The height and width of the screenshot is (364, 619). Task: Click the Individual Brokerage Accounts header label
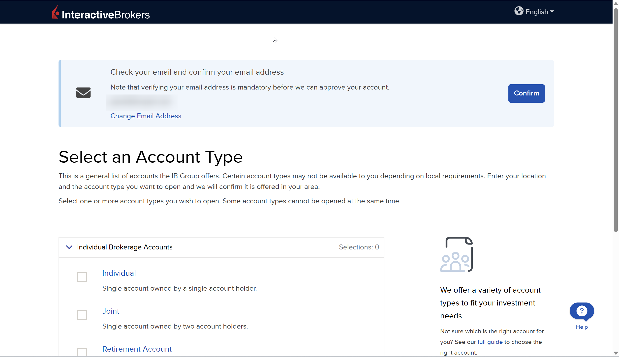coord(124,247)
